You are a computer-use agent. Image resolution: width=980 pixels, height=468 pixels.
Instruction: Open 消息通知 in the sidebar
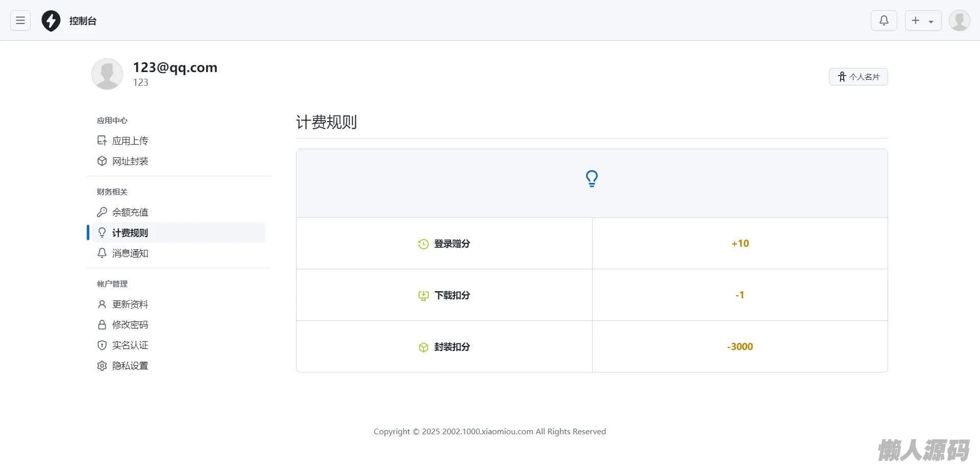pos(130,253)
